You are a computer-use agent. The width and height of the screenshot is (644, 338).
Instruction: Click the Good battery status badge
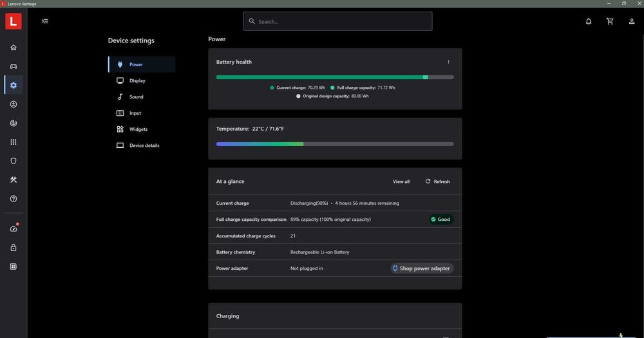click(x=440, y=220)
